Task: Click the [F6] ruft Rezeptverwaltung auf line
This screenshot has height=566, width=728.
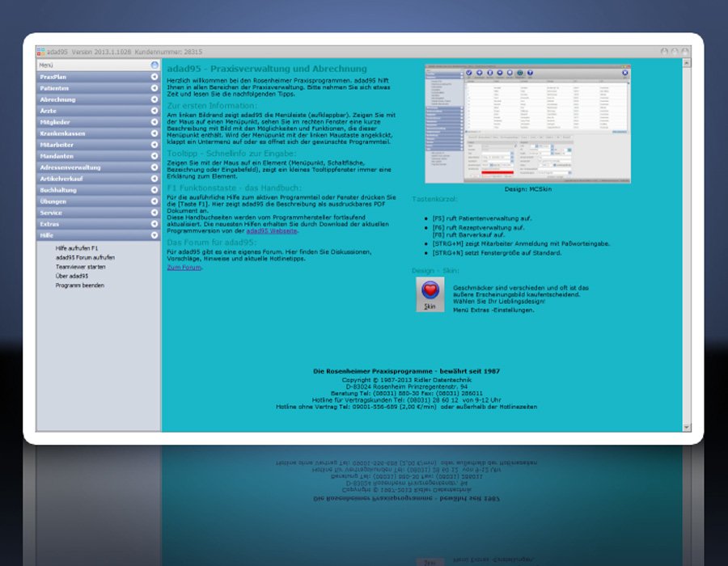Action: tap(478, 228)
